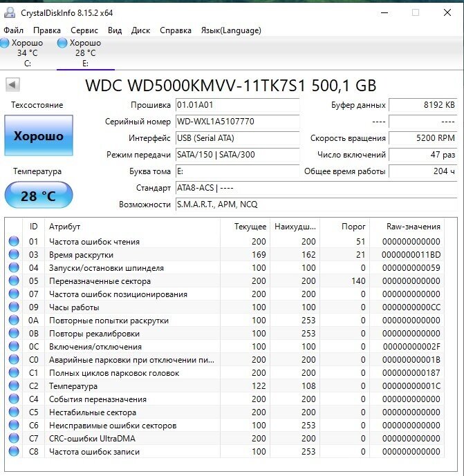Click the serial number field WD-WXL1A5107770

coord(238,122)
